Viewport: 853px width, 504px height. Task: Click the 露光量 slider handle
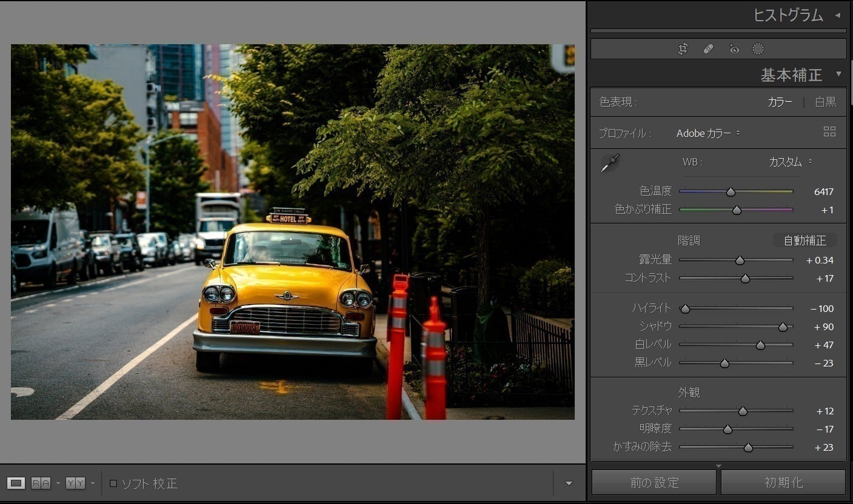coord(740,260)
